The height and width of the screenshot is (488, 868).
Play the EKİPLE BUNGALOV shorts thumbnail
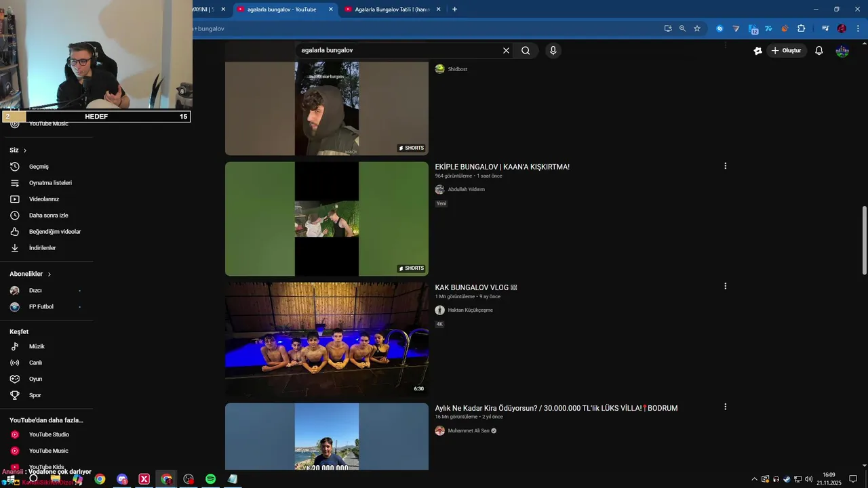327,219
